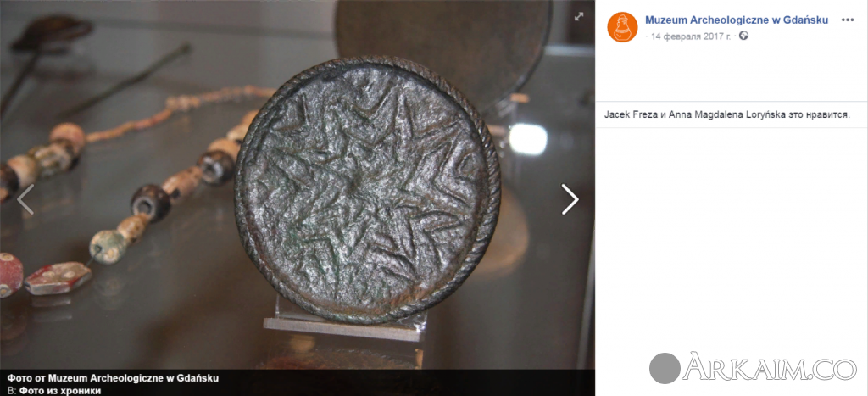
Task: Click the bronze star-patterned disc in photo
Action: (367, 190)
